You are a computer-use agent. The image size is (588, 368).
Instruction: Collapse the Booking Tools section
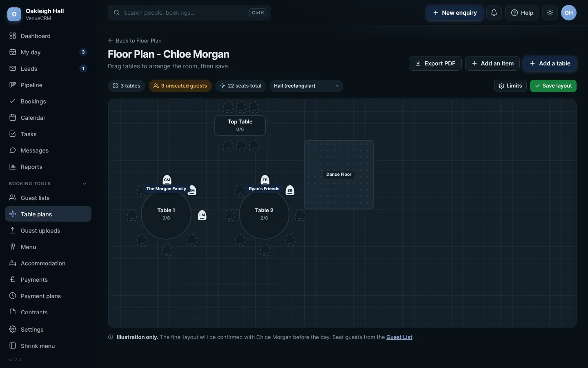click(85, 184)
